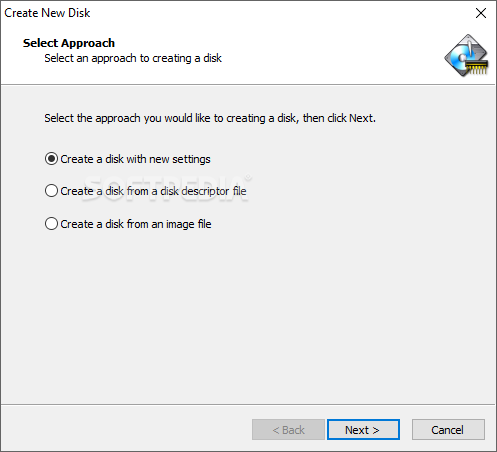Select the 'new settings' radio button circle

coord(51,159)
